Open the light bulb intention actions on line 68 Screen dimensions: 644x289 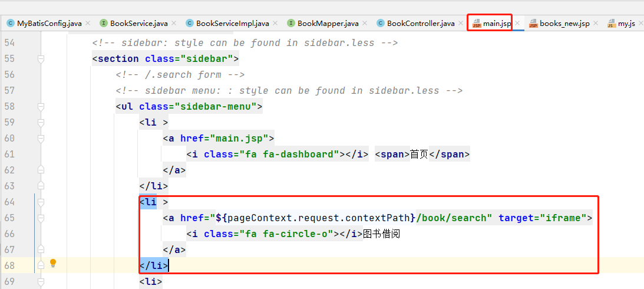pos(52,263)
